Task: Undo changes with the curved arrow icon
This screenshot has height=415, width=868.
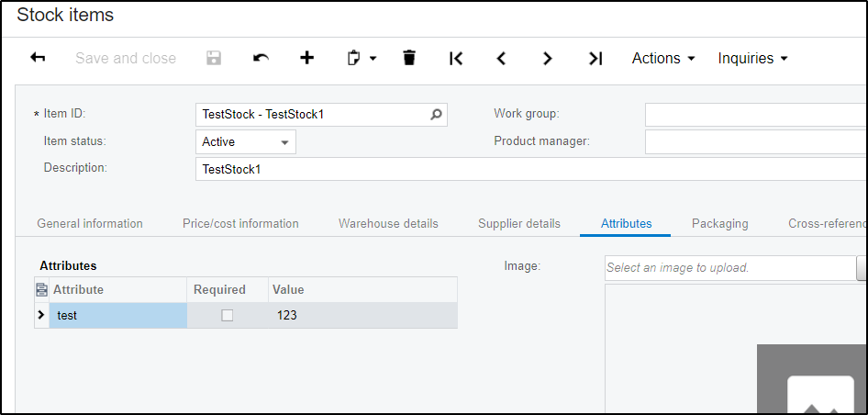Action: [x=261, y=58]
